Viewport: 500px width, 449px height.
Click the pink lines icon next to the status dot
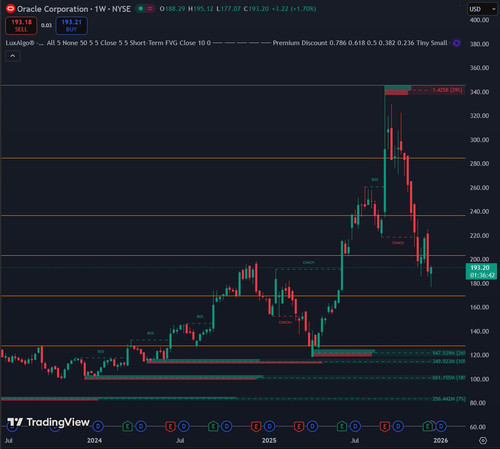(150, 9)
